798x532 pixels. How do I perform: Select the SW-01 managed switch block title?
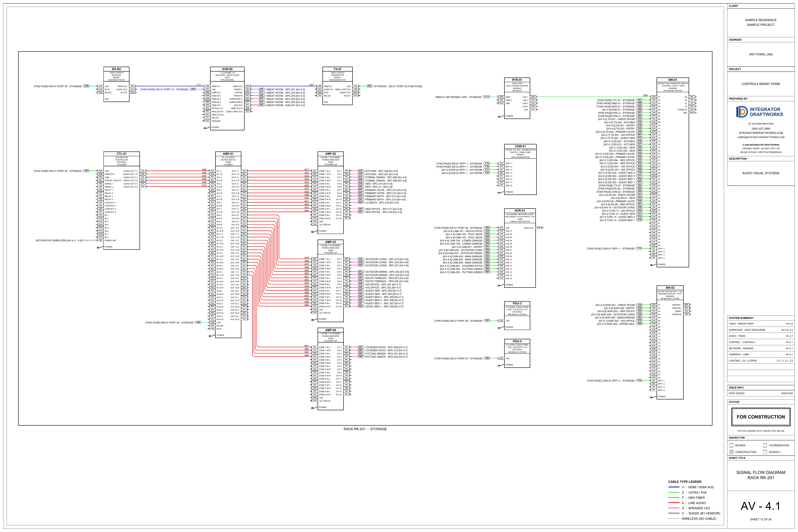(673, 80)
